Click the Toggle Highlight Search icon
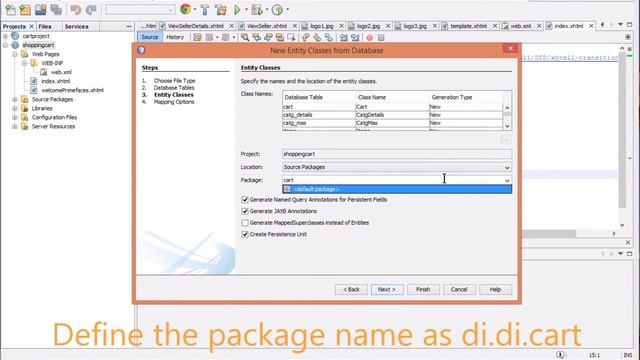Image resolution: width=640 pixels, height=360 pixels. coord(280,38)
